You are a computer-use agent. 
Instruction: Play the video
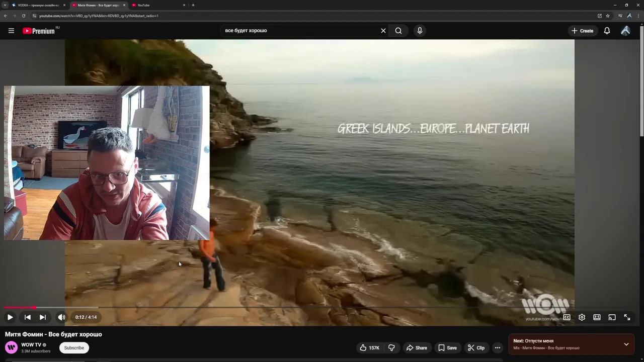pos(10,317)
